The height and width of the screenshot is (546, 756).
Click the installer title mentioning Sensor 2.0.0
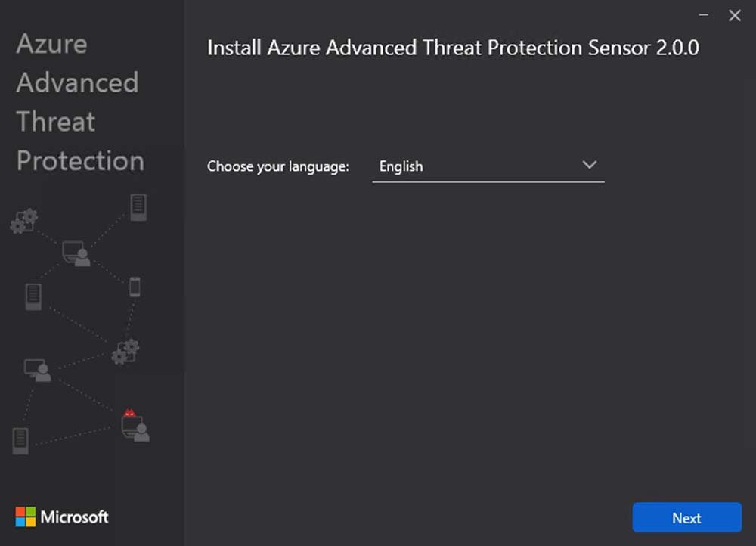tap(453, 48)
